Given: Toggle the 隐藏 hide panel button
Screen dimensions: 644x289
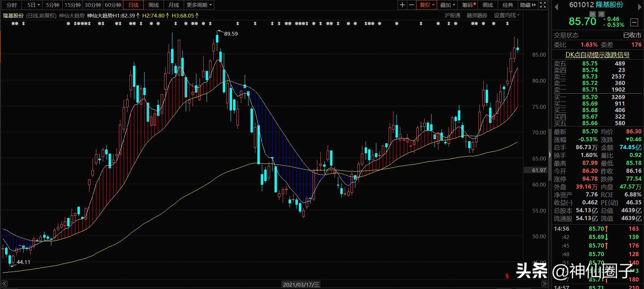Looking at the screenshot, I should click(x=528, y=5).
